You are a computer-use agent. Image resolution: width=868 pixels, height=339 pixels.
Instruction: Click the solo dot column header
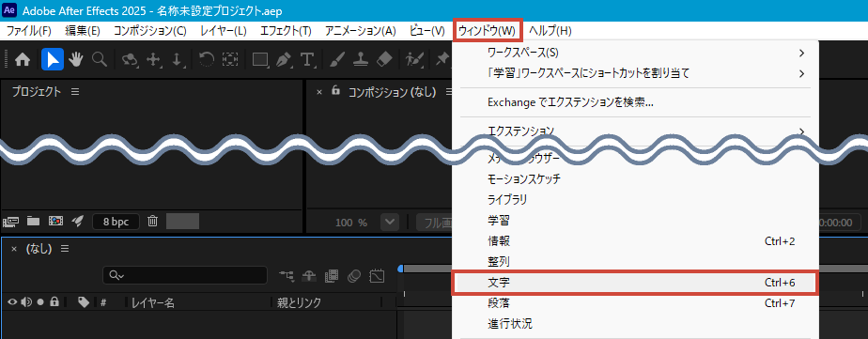pyautogui.click(x=39, y=302)
